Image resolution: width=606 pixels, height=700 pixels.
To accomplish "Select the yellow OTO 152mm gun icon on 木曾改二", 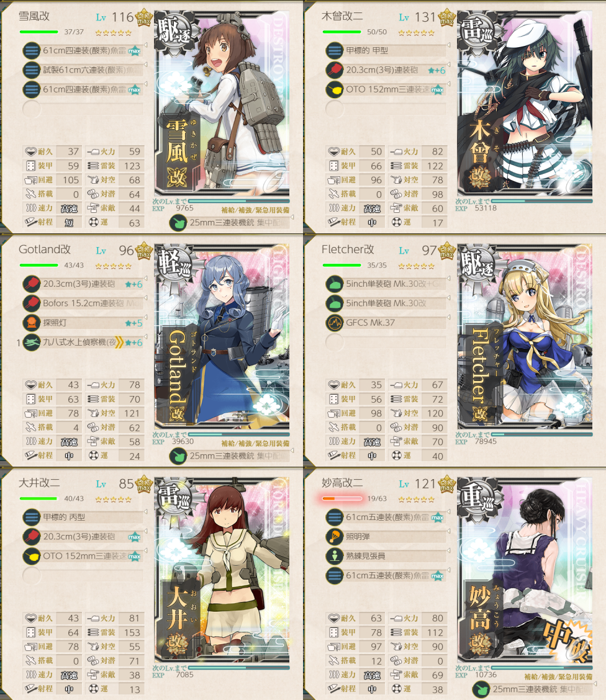I will point(335,89).
